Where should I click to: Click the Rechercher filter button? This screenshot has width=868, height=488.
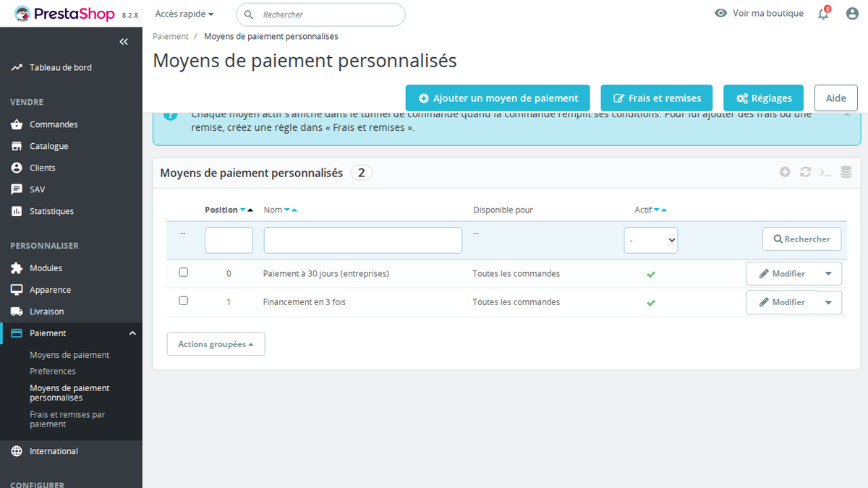(801, 239)
